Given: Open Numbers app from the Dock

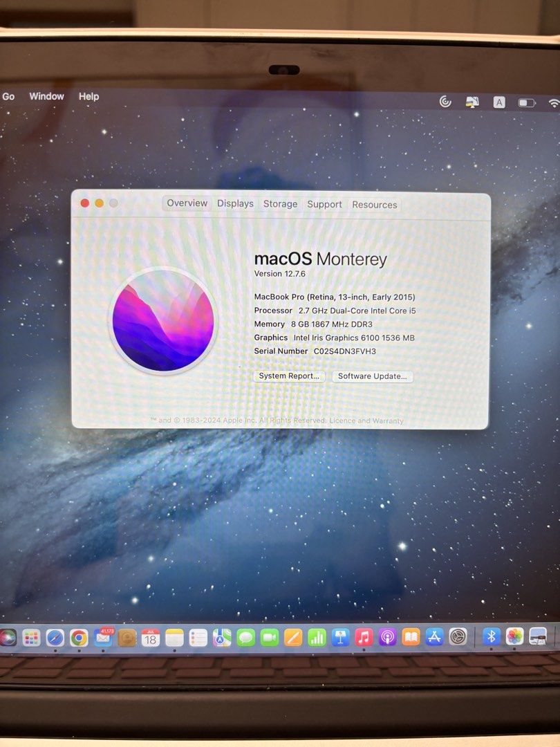Looking at the screenshot, I should [317, 638].
